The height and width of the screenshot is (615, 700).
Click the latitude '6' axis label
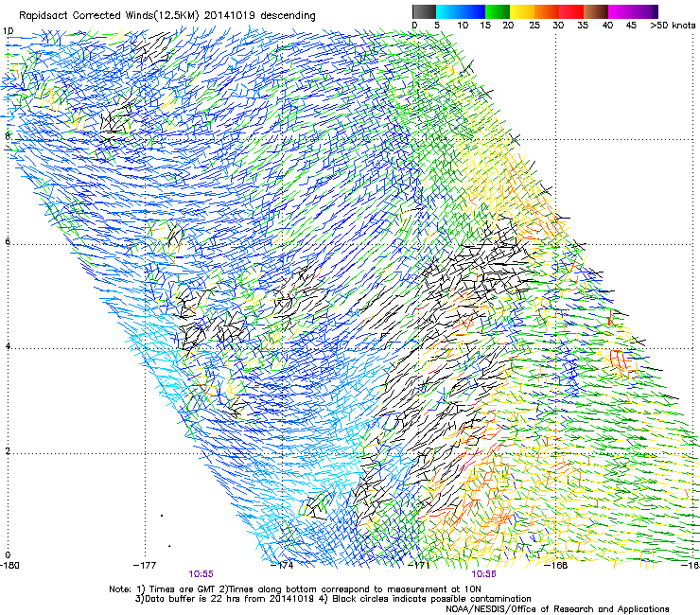point(8,241)
